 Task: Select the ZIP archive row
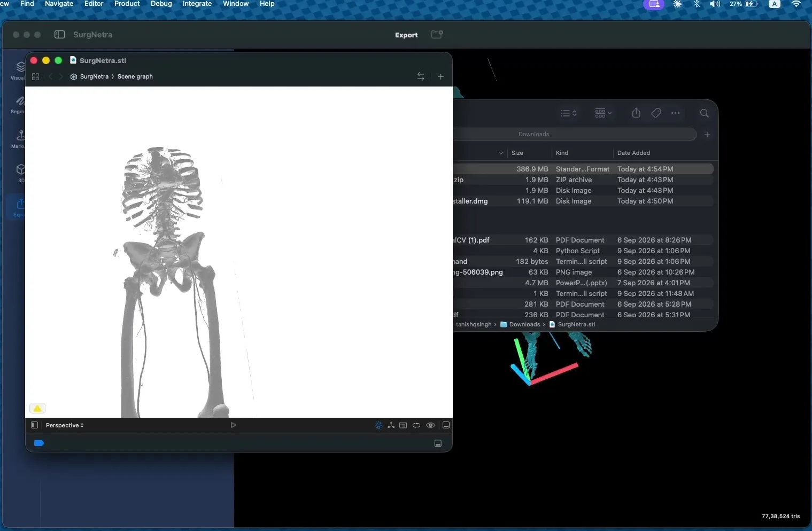(x=583, y=180)
